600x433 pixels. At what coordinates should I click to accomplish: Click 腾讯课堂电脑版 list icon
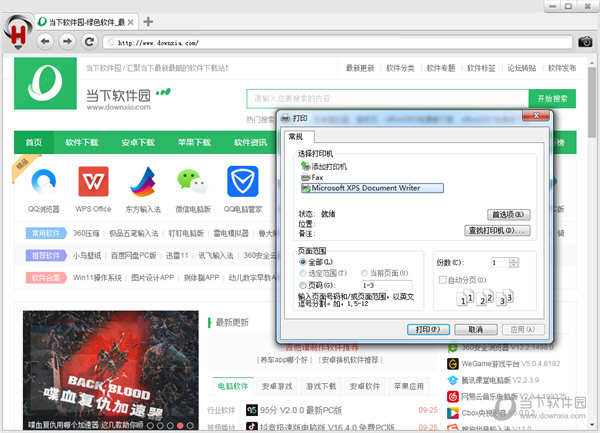[453, 380]
